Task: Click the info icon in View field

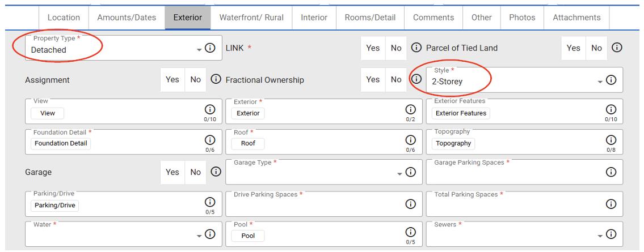Action: 210,109
